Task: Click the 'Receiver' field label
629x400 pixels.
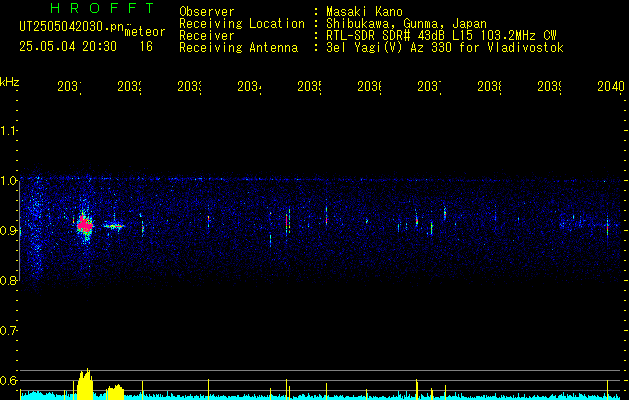Action: pyautogui.click(x=207, y=36)
